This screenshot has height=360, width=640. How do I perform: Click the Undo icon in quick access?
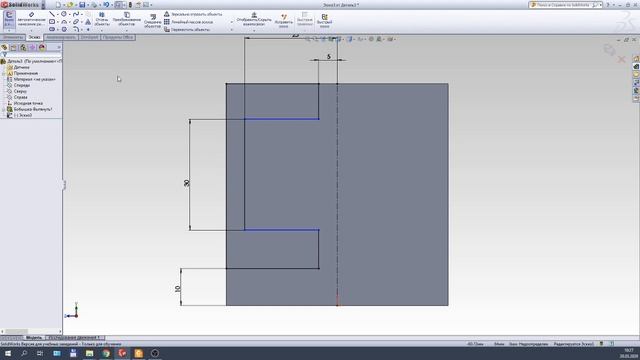pos(106,5)
